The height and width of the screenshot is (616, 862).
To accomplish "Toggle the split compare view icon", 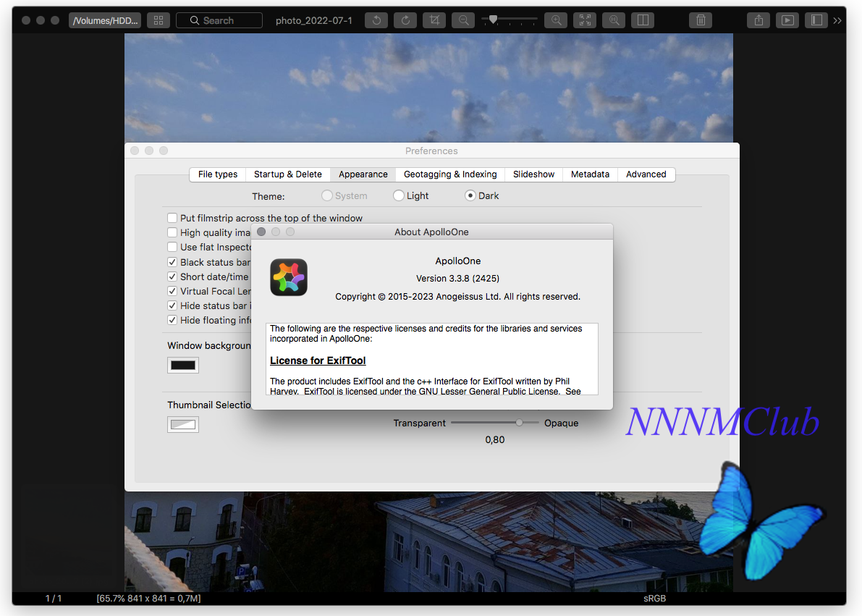I will tap(643, 20).
